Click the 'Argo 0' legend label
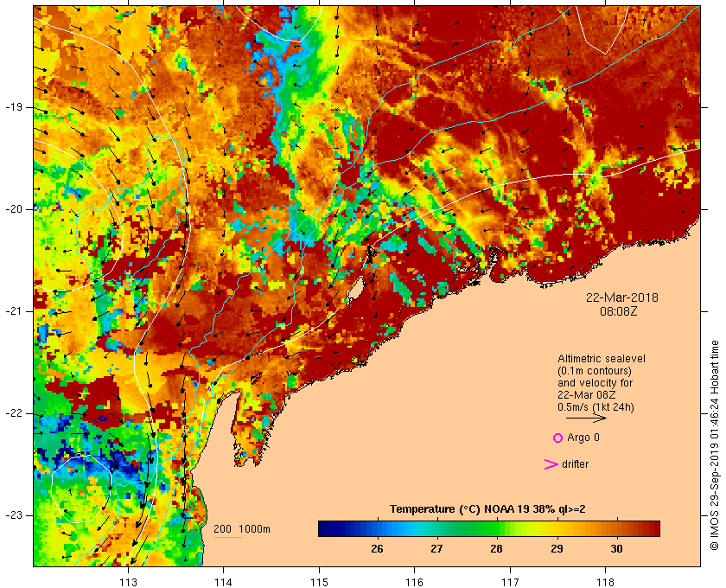 coord(583,438)
